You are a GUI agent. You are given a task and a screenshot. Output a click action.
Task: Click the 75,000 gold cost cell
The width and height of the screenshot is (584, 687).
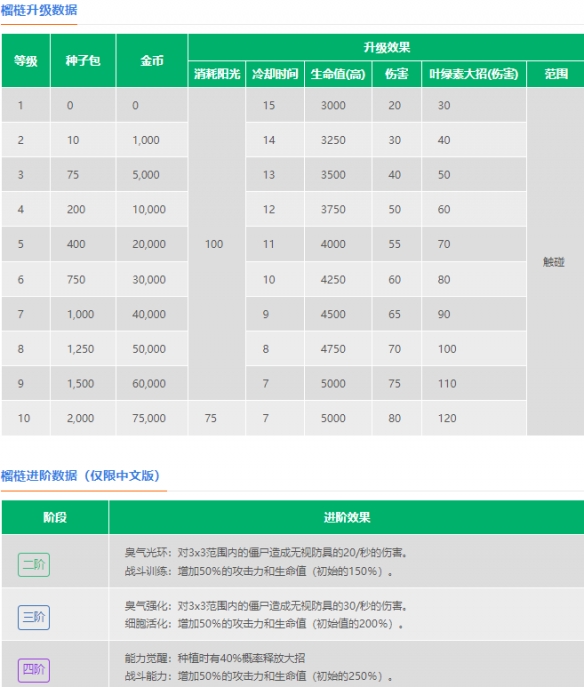pyautogui.click(x=152, y=418)
